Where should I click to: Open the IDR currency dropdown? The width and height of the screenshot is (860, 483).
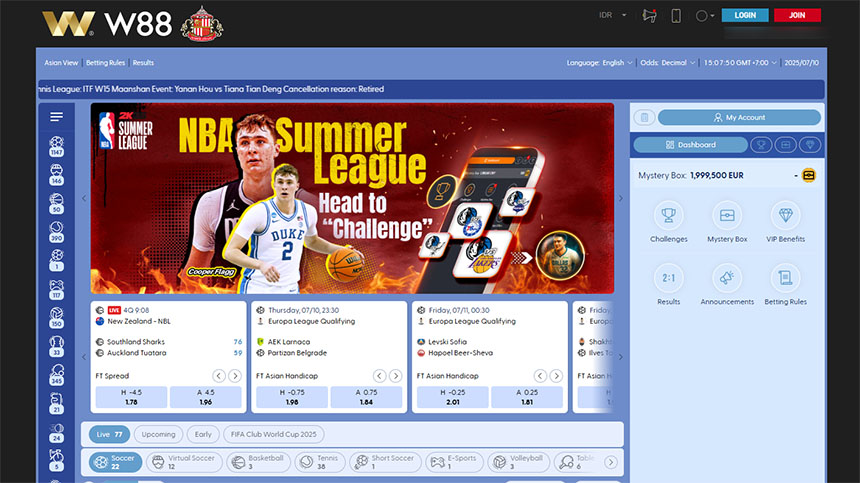[x=612, y=15]
